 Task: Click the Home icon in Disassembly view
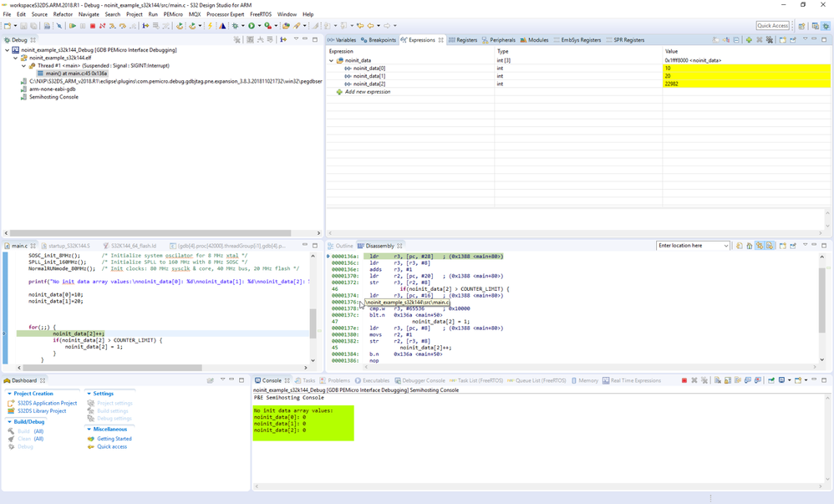click(x=750, y=246)
